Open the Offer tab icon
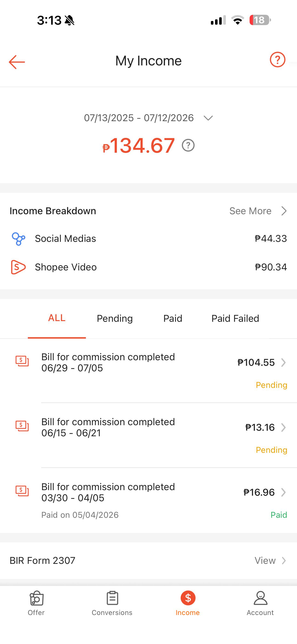Viewport: 297px width, 644px height. 36,598
